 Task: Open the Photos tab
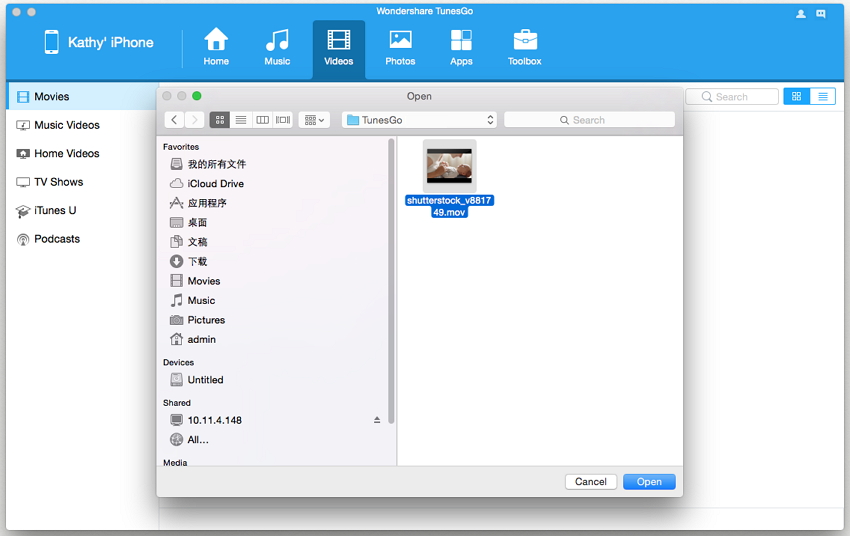click(400, 47)
